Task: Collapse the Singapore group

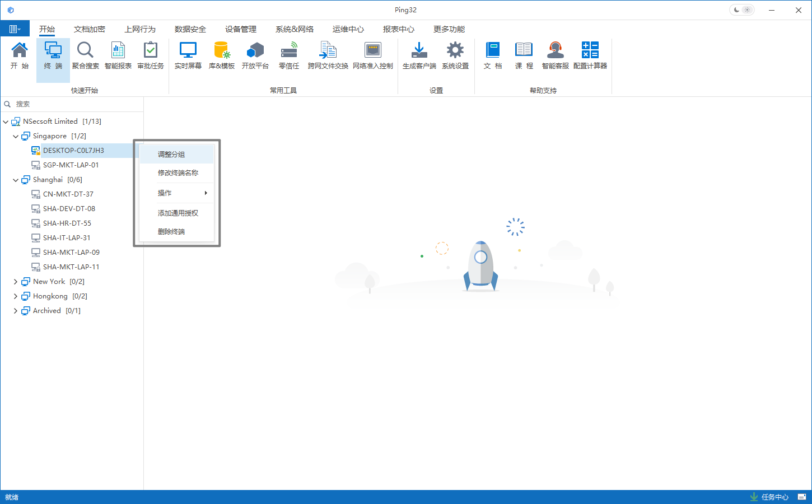Action: click(x=16, y=136)
